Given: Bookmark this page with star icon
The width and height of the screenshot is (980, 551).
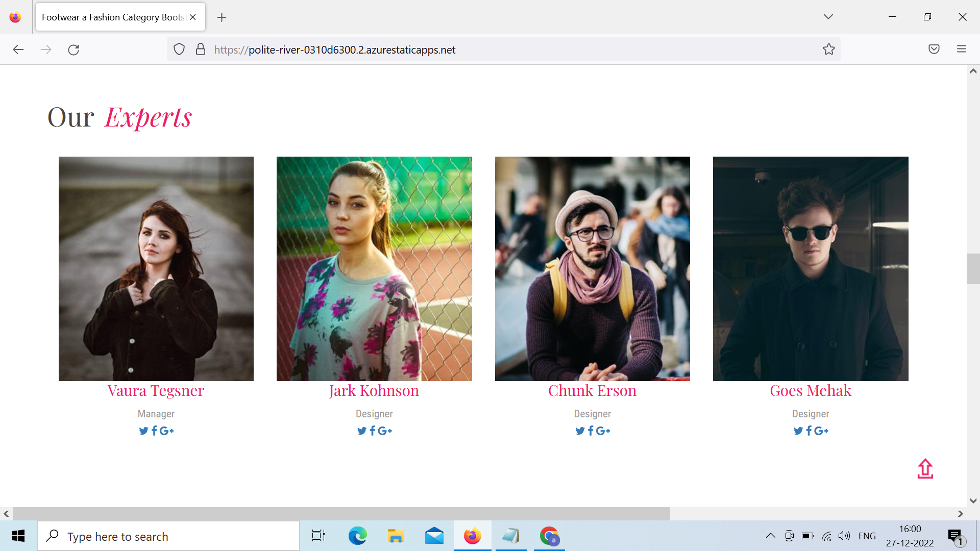Looking at the screenshot, I should (x=828, y=49).
